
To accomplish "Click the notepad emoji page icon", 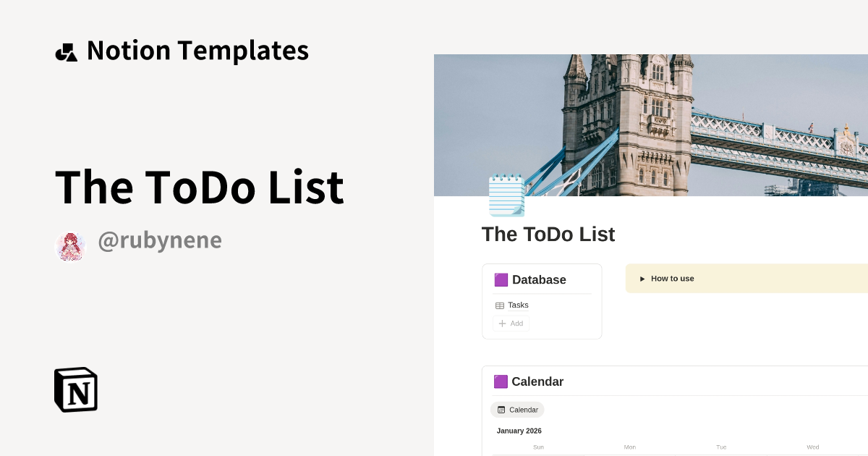I will click(x=506, y=195).
